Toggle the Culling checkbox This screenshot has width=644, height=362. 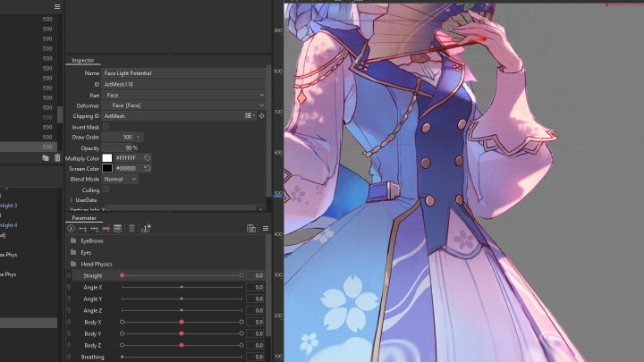[106, 189]
